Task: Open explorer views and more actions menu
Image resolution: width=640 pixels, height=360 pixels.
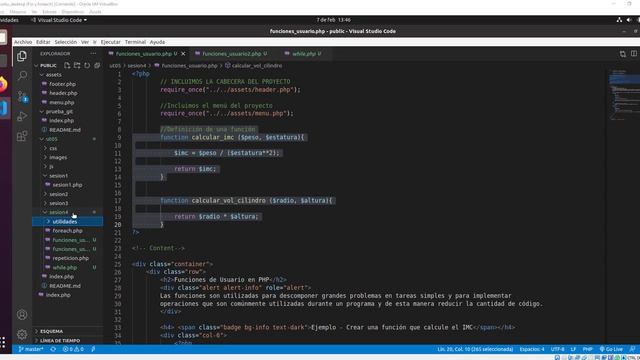Action: 93,53
